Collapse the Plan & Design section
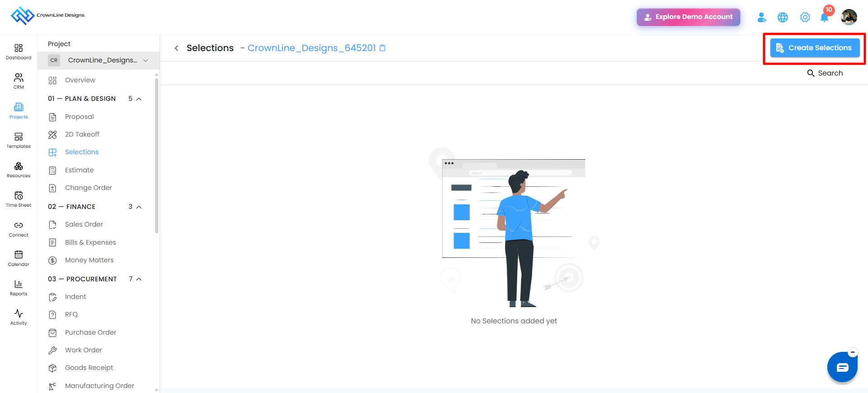Image resolution: width=868 pixels, height=393 pixels. [x=139, y=99]
